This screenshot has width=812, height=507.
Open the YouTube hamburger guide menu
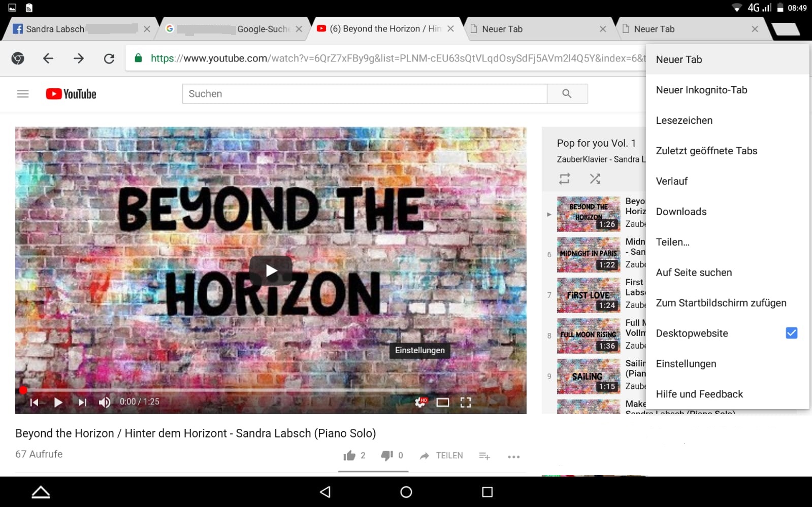[23, 94]
